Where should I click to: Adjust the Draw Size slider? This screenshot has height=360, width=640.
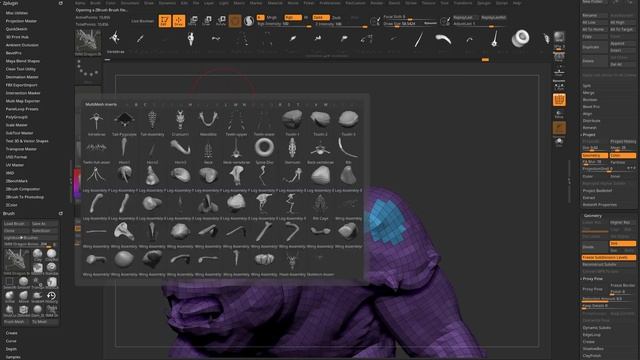click(410, 24)
